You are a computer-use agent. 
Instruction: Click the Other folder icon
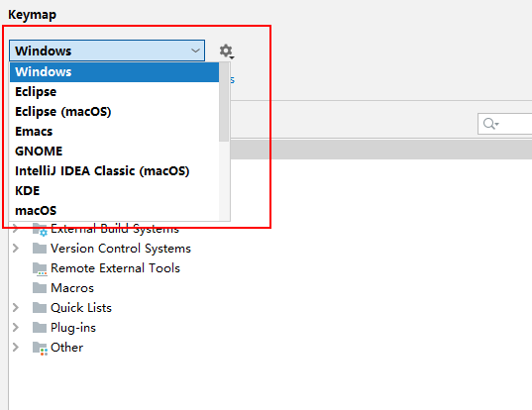(40, 348)
